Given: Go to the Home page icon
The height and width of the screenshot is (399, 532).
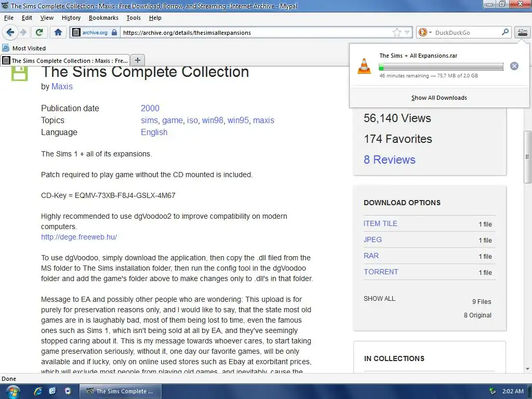Looking at the screenshot, I should click(58, 32).
